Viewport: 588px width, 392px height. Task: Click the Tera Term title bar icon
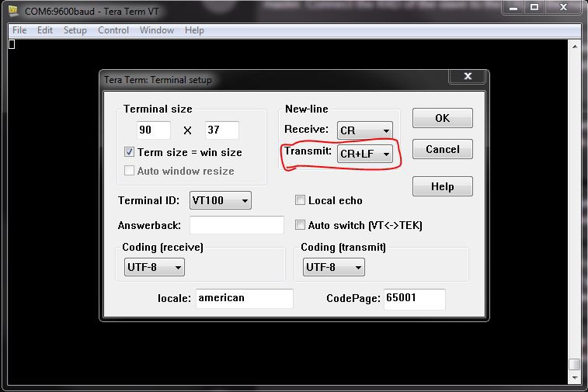(13, 11)
